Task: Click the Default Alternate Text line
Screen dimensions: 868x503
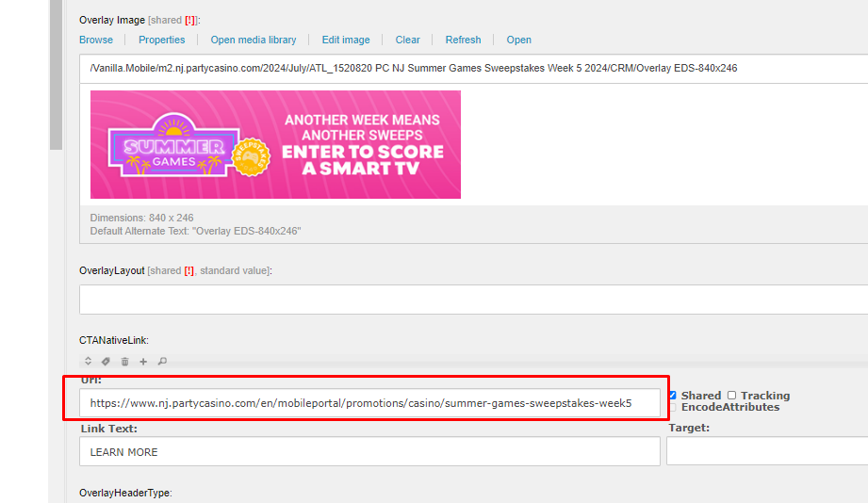Action: 195,231
